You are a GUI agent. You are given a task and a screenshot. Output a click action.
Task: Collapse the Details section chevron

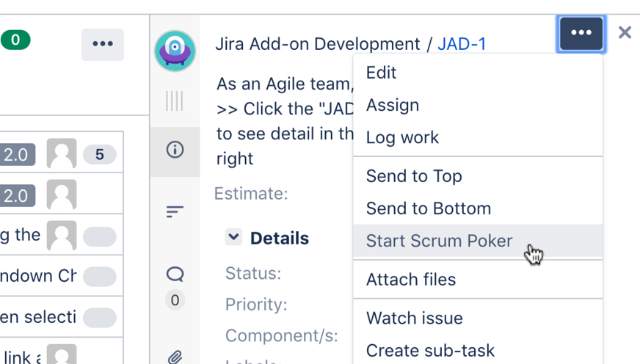click(233, 237)
